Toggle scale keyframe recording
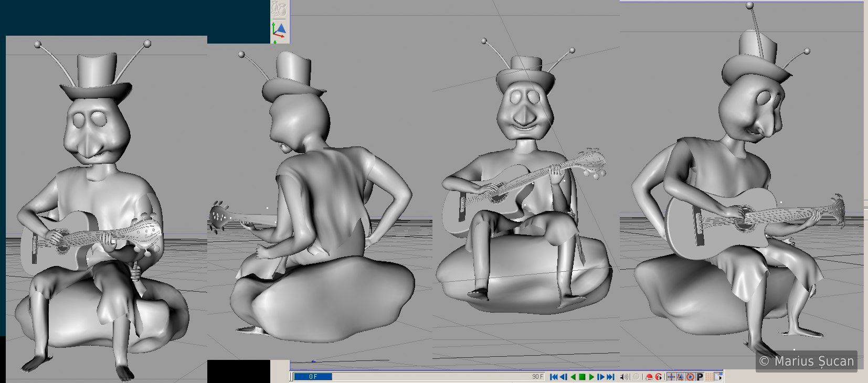This screenshot has height=383, width=868. (x=680, y=377)
